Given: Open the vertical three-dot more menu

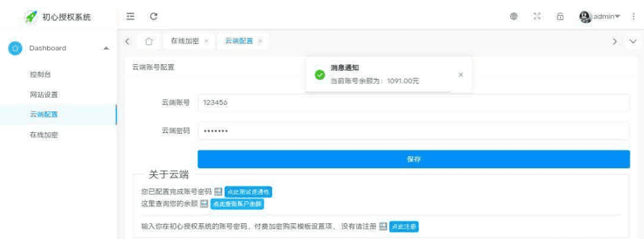Looking at the screenshot, I should click(634, 16).
